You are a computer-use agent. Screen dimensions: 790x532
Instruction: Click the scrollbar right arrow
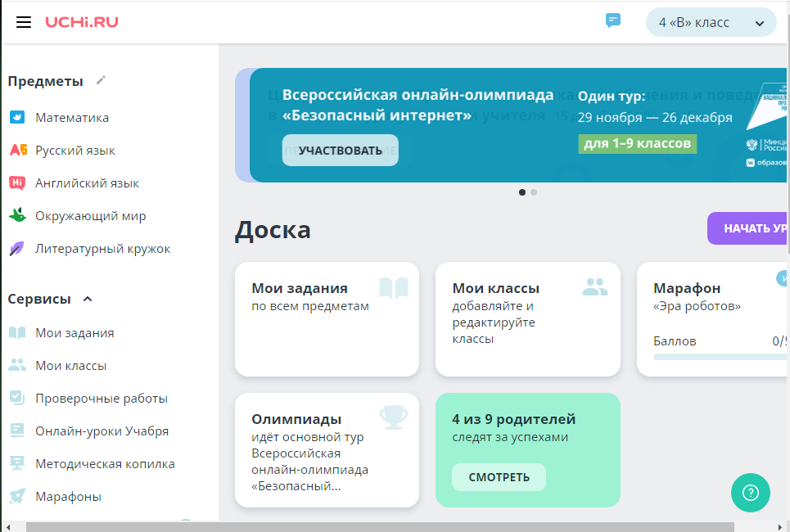(781, 527)
